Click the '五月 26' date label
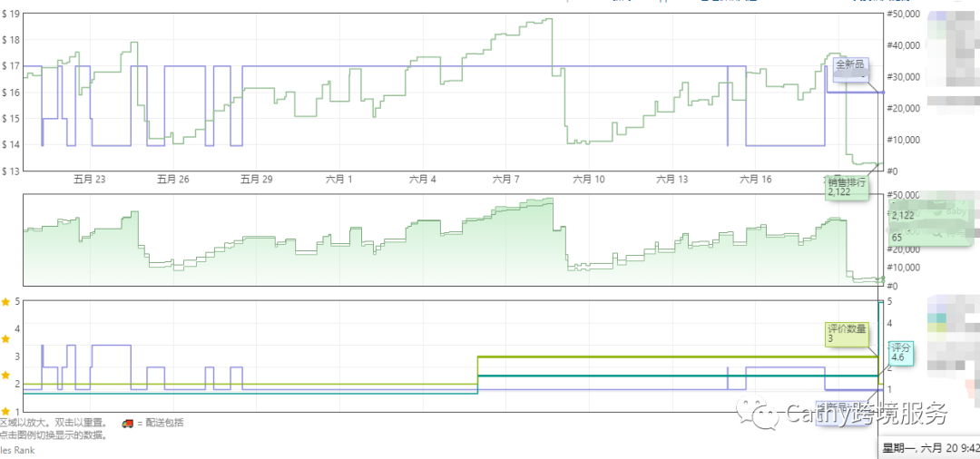The width and height of the screenshot is (980, 459). point(173,180)
